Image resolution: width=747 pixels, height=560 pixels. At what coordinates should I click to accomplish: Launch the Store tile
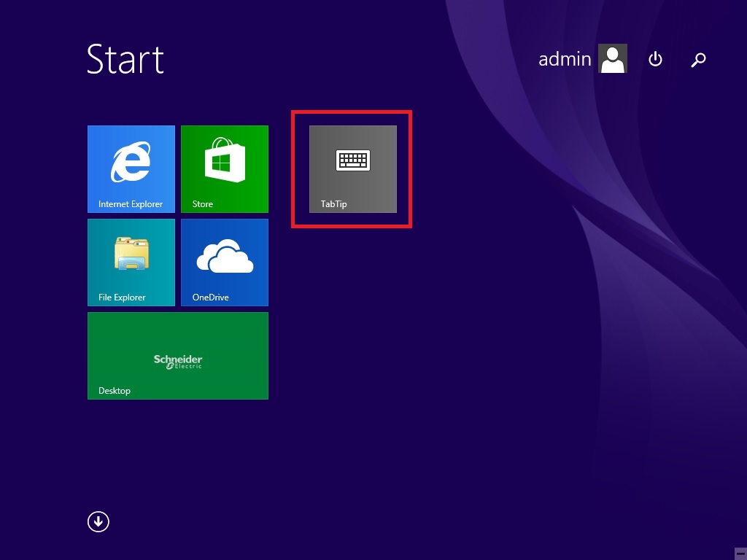(x=225, y=169)
